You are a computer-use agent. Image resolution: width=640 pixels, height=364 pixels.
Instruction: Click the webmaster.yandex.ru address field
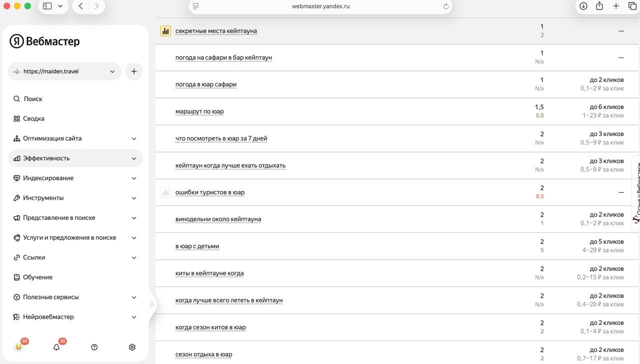[320, 6]
